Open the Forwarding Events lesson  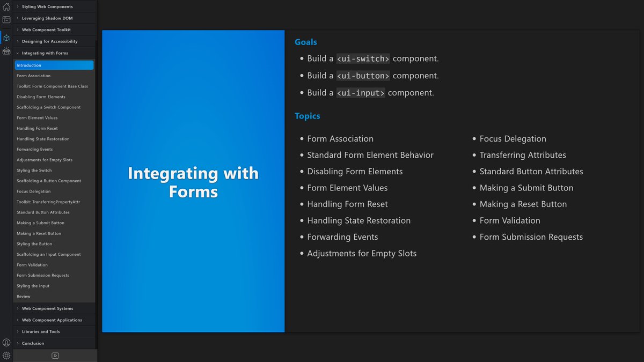(54, 149)
